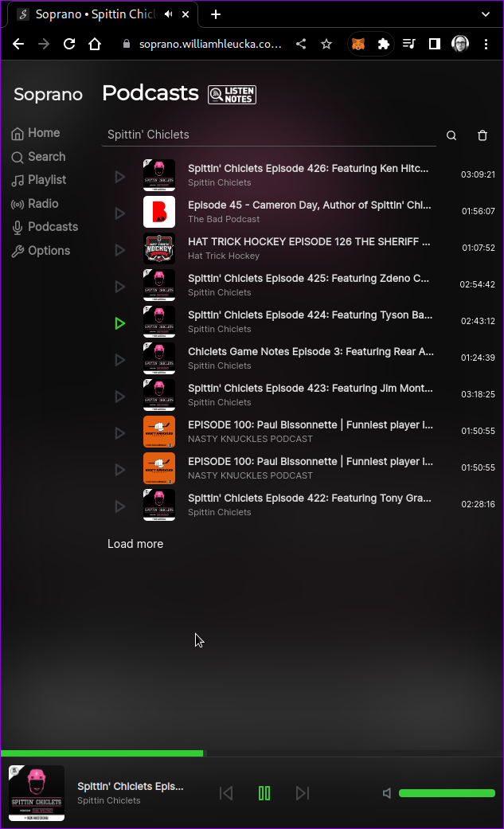The width and height of the screenshot is (504, 829).
Task: Adjust the green volume slider
Action: [x=447, y=793]
